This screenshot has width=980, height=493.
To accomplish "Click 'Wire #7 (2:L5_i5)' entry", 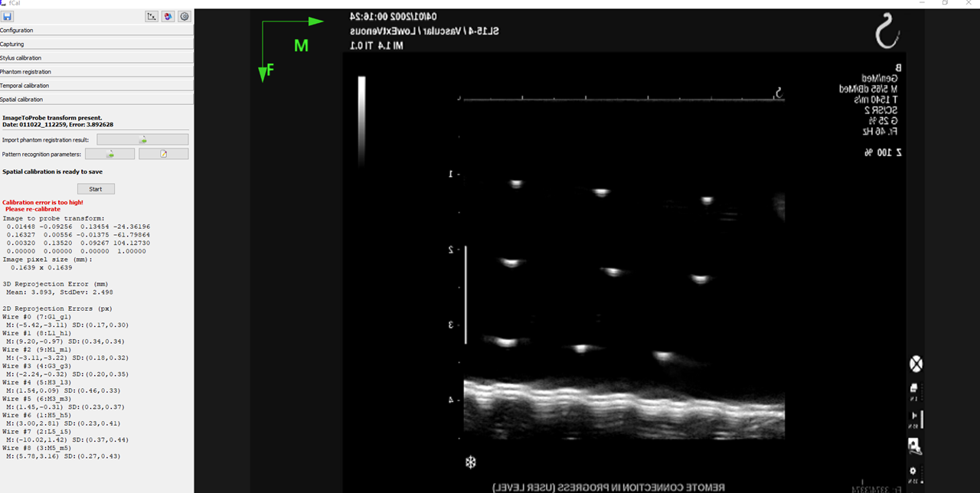I will tap(38, 432).
